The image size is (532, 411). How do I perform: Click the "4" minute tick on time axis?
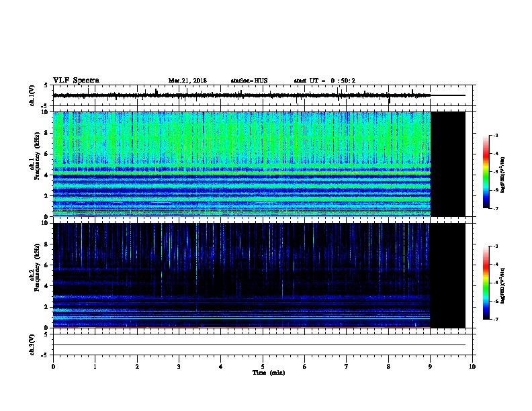(x=221, y=367)
